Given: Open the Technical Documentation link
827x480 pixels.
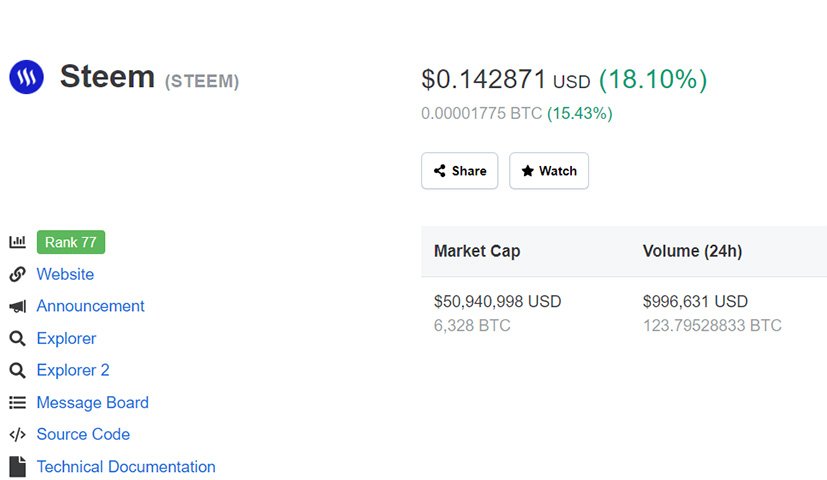Looking at the screenshot, I should 126,467.
